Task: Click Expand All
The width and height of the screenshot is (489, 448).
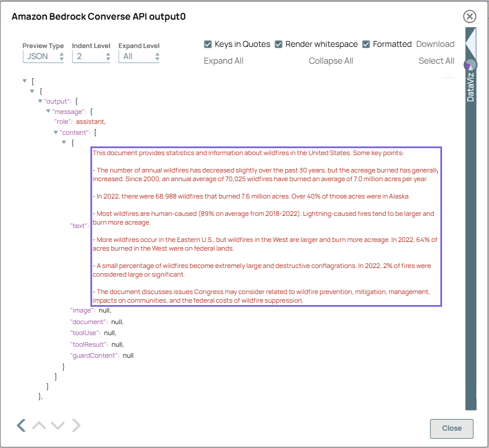Action: click(224, 60)
